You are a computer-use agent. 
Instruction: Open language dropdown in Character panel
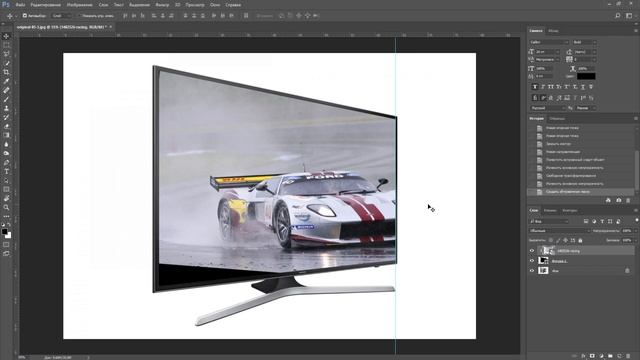547,108
